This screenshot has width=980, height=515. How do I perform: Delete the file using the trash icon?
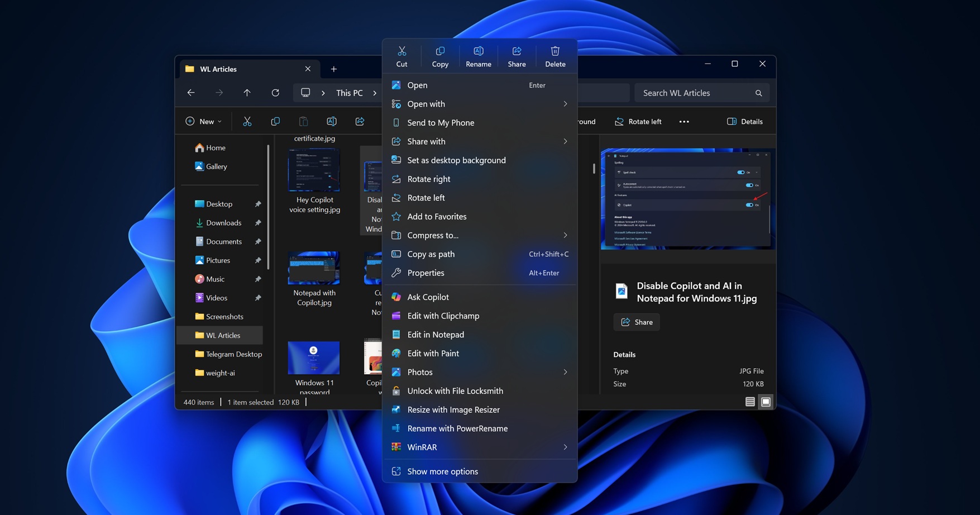(x=554, y=55)
